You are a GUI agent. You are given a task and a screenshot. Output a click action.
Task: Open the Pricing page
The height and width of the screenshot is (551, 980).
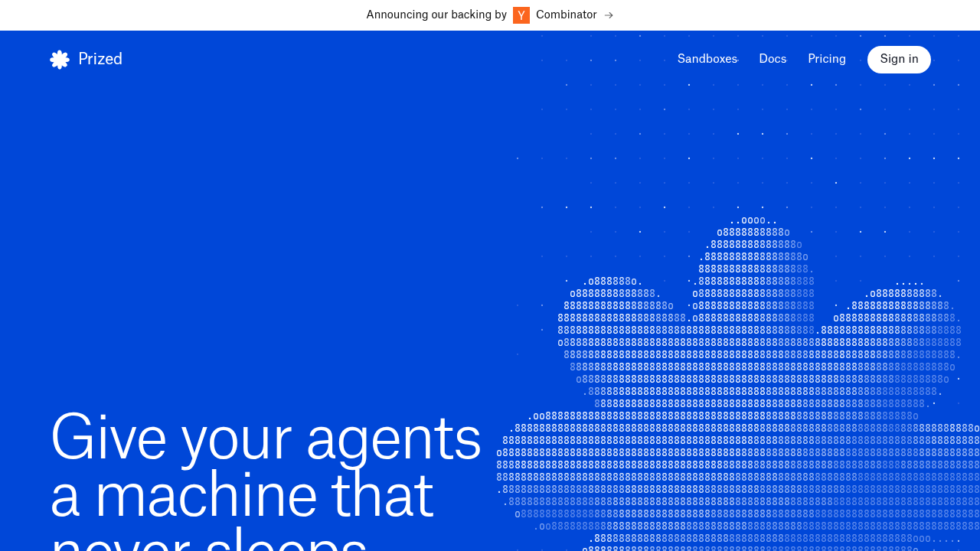pyautogui.click(x=827, y=59)
